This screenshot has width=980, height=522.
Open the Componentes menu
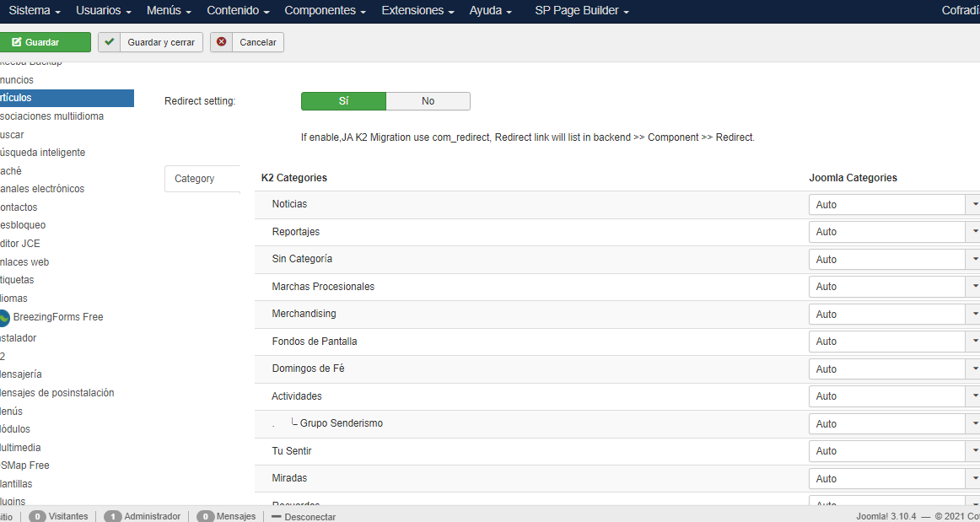(x=325, y=11)
